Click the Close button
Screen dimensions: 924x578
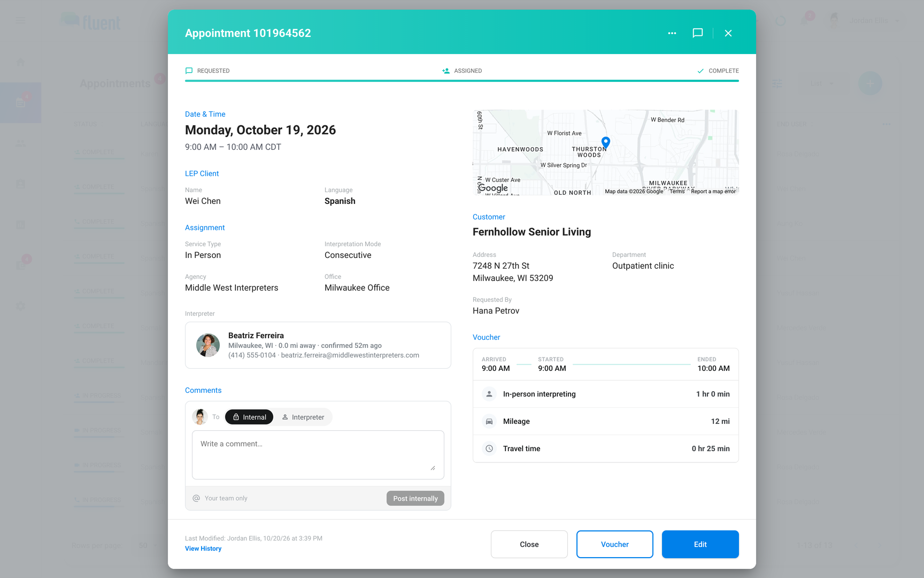(529, 544)
